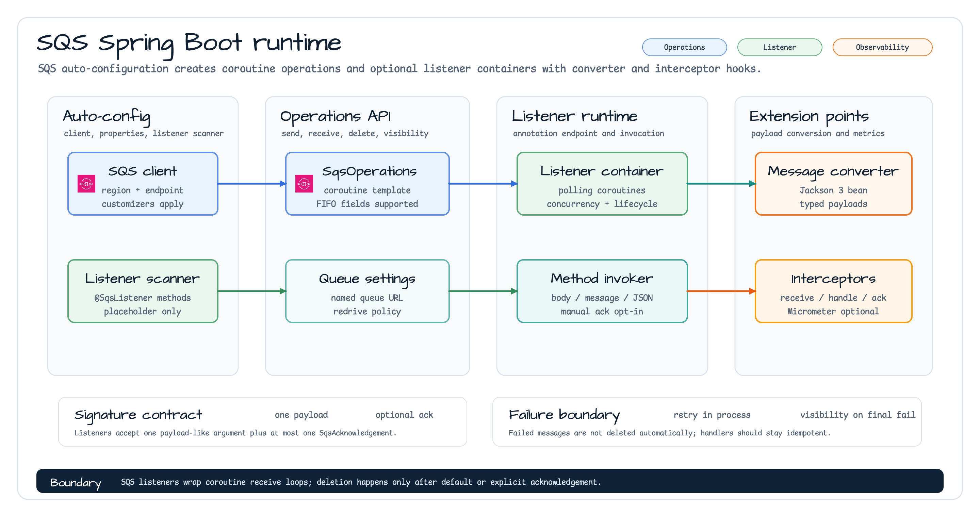Click 'typed payloads' text
This screenshot has width=980, height=517.
(x=833, y=204)
